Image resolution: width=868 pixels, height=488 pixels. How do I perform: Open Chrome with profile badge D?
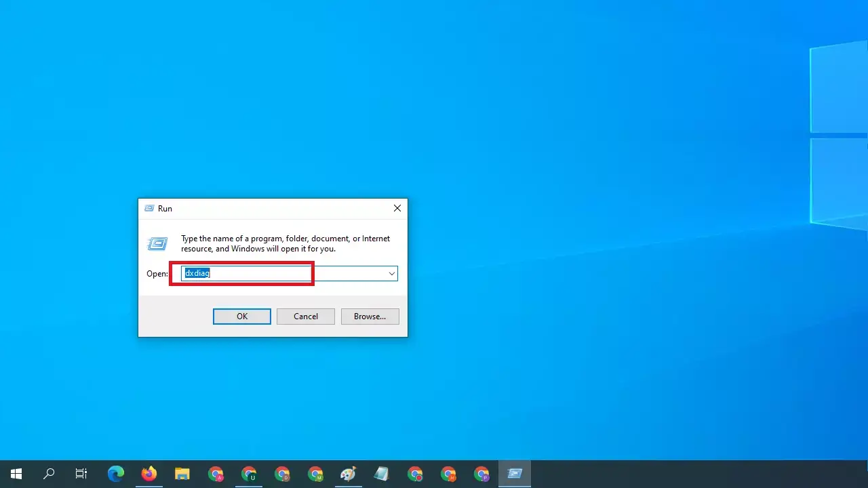(x=282, y=474)
